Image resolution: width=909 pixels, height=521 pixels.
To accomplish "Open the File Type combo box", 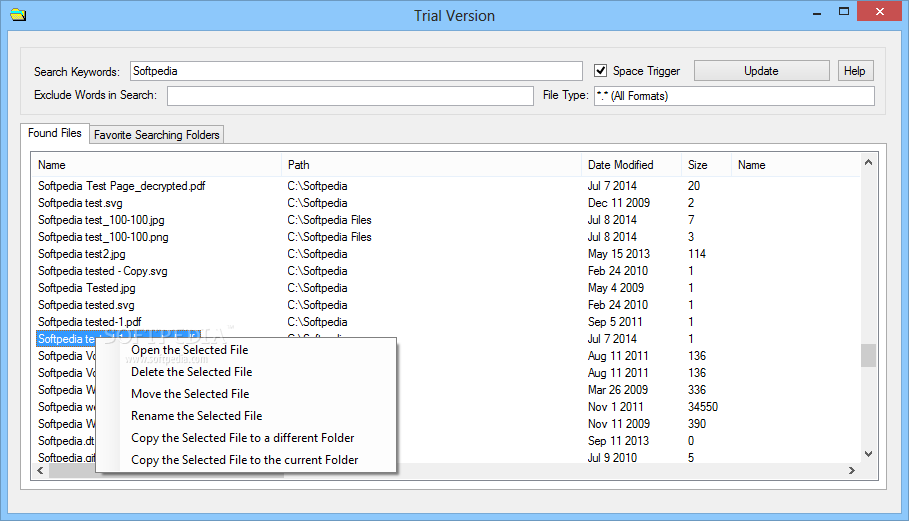I will click(734, 96).
